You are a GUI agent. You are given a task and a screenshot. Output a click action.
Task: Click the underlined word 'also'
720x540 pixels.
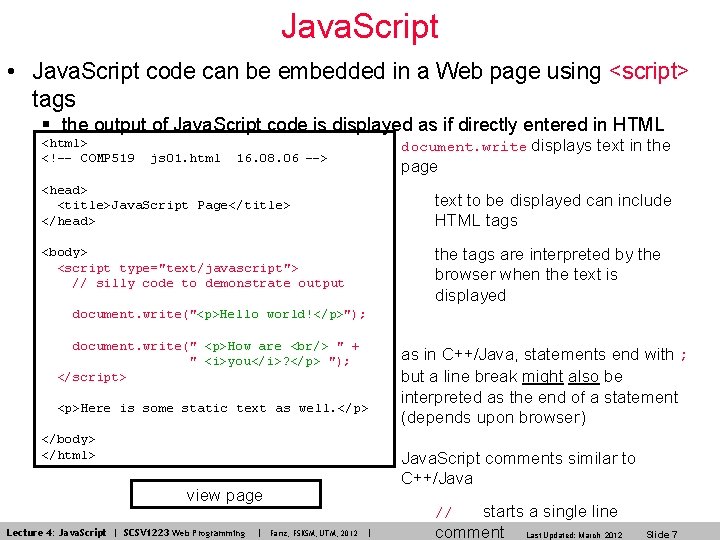[x=584, y=377]
